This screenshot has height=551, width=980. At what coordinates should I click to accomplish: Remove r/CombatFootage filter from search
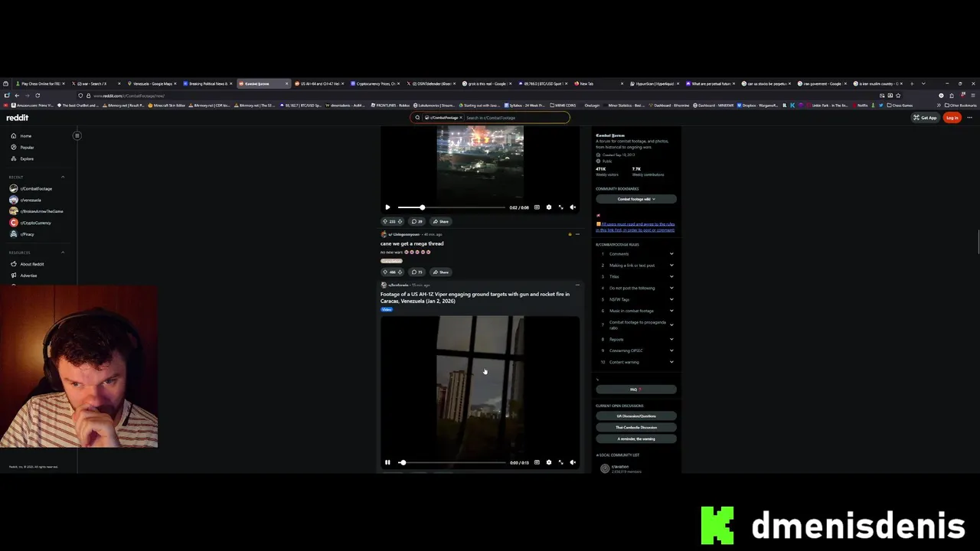click(x=461, y=118)
